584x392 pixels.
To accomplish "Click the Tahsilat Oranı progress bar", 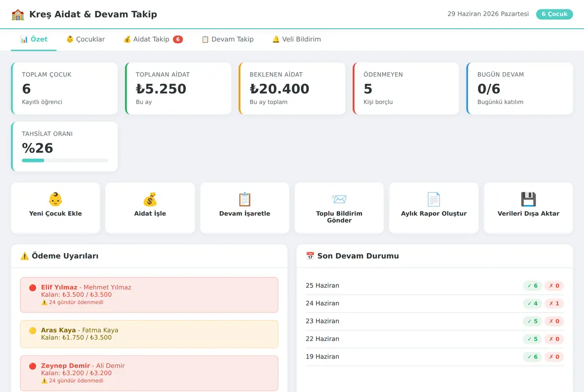I will point(65,160).
